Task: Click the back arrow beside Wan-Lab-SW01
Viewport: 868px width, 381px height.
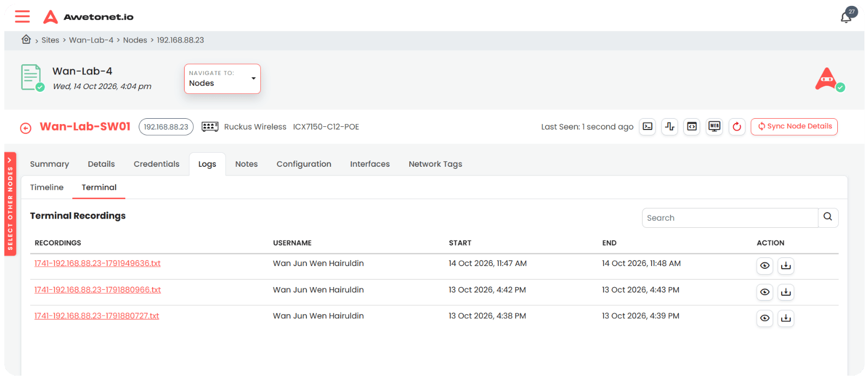Action: 26,128
